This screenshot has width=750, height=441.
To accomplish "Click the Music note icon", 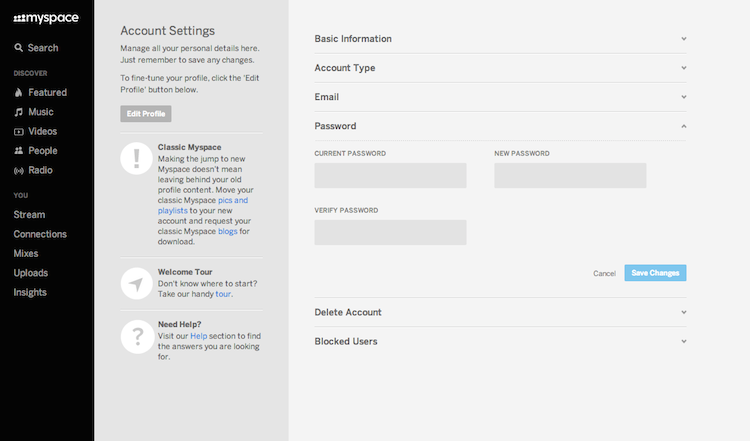I will pos(18,112).
